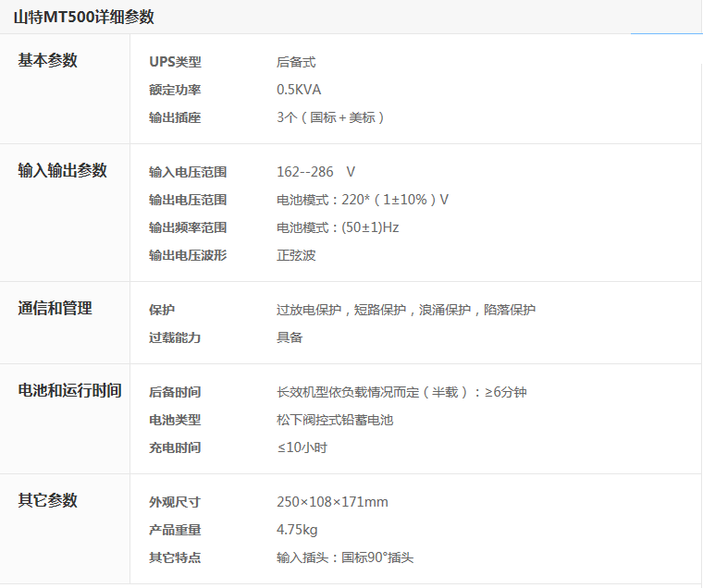
Task: Click the title '山特MT500详细参数'
Action: coord(84,17)
